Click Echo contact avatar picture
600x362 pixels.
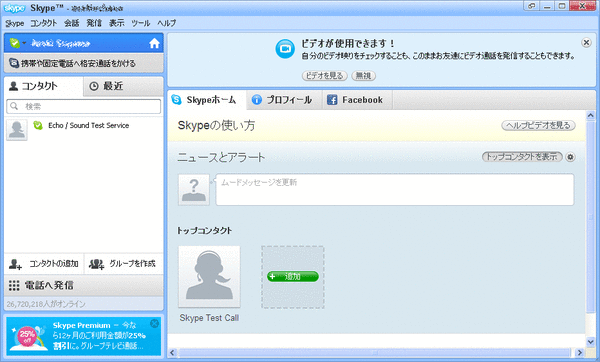tap(17, 129)
